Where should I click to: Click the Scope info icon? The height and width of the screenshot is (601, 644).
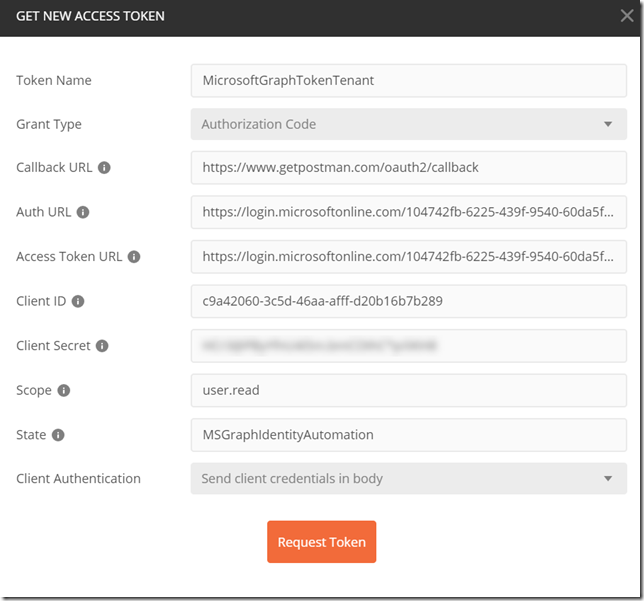(64, 390)
